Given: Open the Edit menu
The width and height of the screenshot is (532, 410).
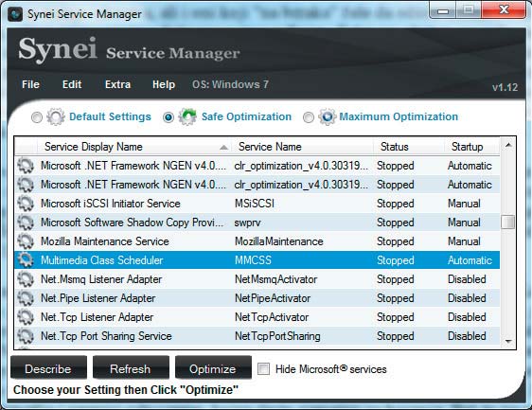Looking at the screenshot, I should (72, 84).
